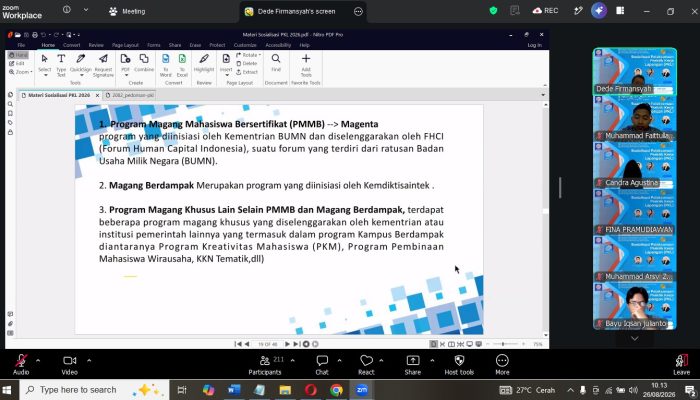700x400 pixels.
Task: Open the Rotate pages dropdown
Action: click(x=249, y=55)
